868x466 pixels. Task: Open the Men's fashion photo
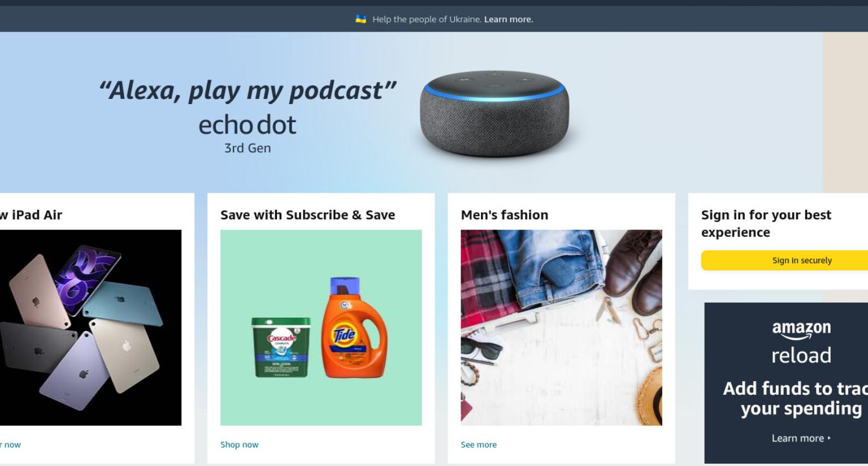[x=561, y=327]
